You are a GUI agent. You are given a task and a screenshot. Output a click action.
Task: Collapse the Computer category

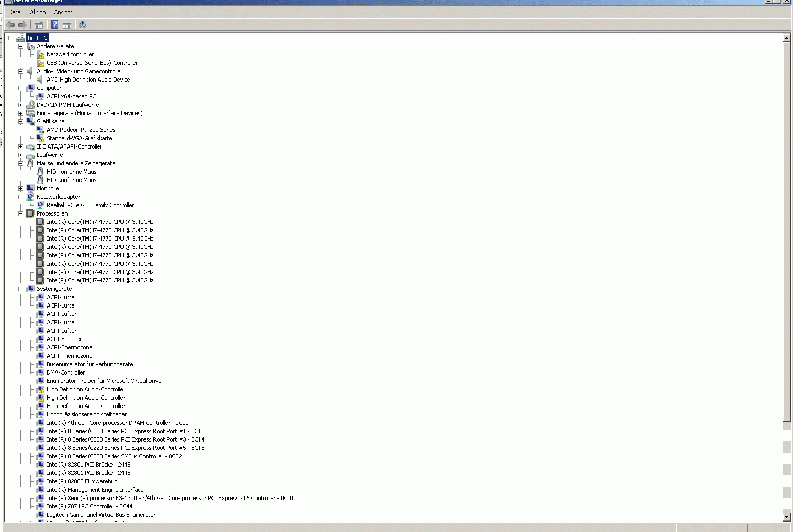pyautogui.click(x=20, y=88)
